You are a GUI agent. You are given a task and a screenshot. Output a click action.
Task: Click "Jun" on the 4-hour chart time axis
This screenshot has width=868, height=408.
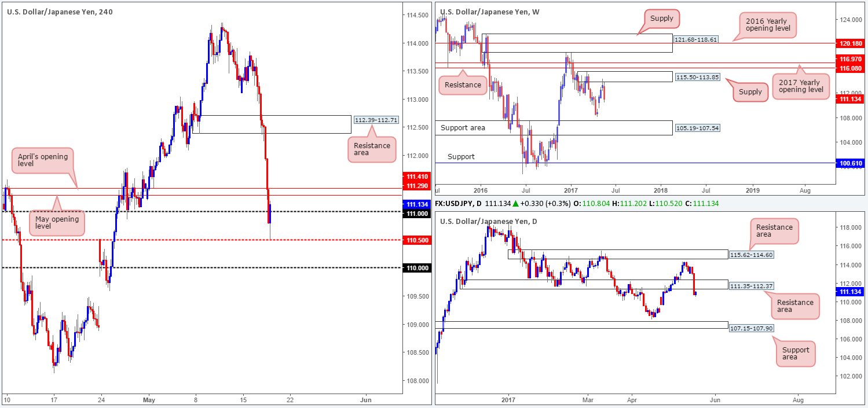[x=365, y=399]
